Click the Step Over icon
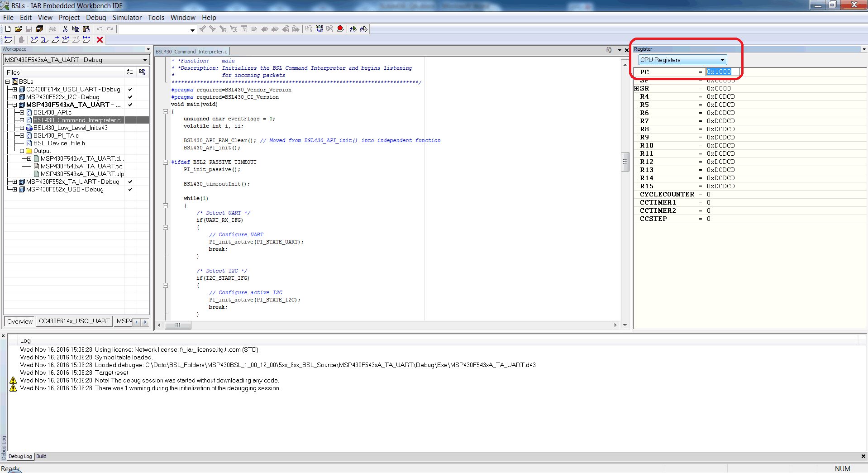This screenshot has height=473, width=868. [x=34, y=40]
